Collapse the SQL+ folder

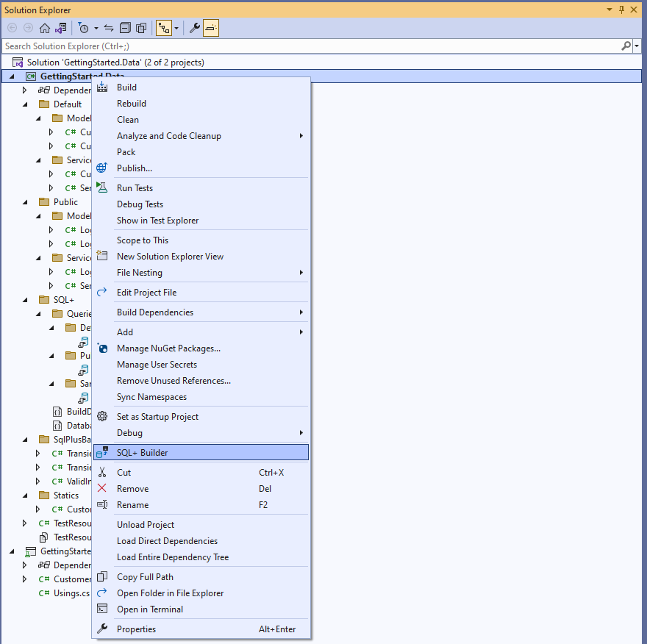[x=25, y=300]
